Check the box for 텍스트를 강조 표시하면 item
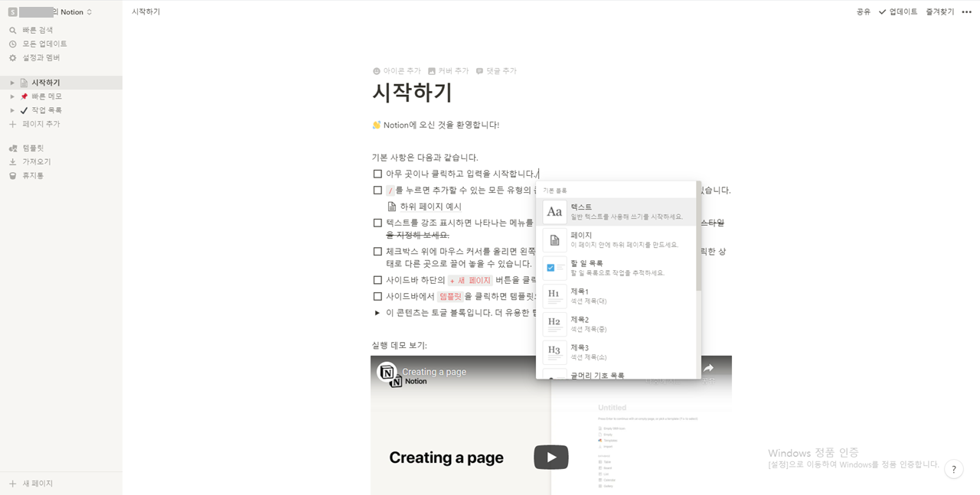Viewport: 980px width, 495px height. point(377,223)
